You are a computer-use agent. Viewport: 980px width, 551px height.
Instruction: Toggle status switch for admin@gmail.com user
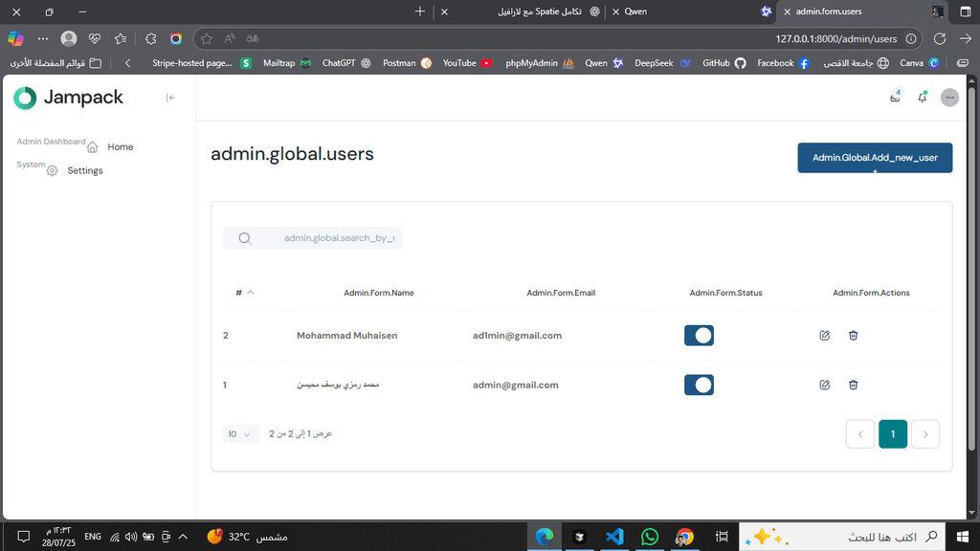pos(699,385)
